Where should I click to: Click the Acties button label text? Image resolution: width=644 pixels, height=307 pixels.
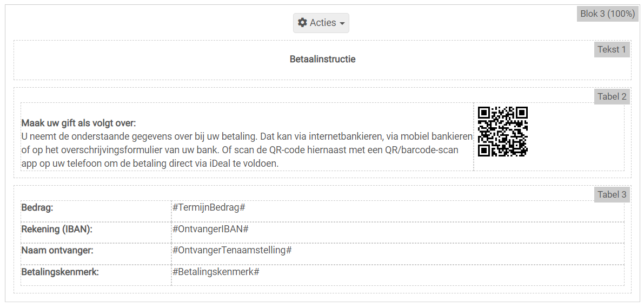323,23
